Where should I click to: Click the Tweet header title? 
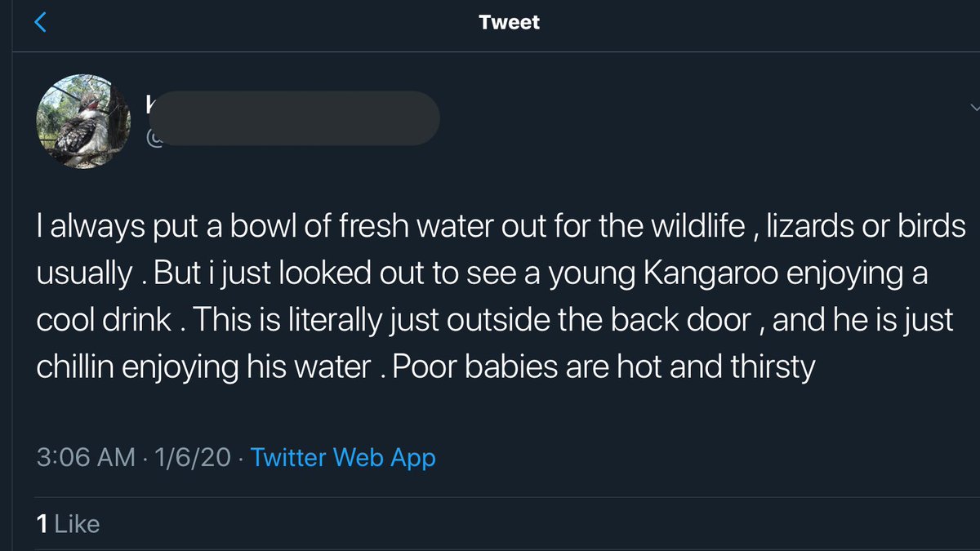point(509,22)
